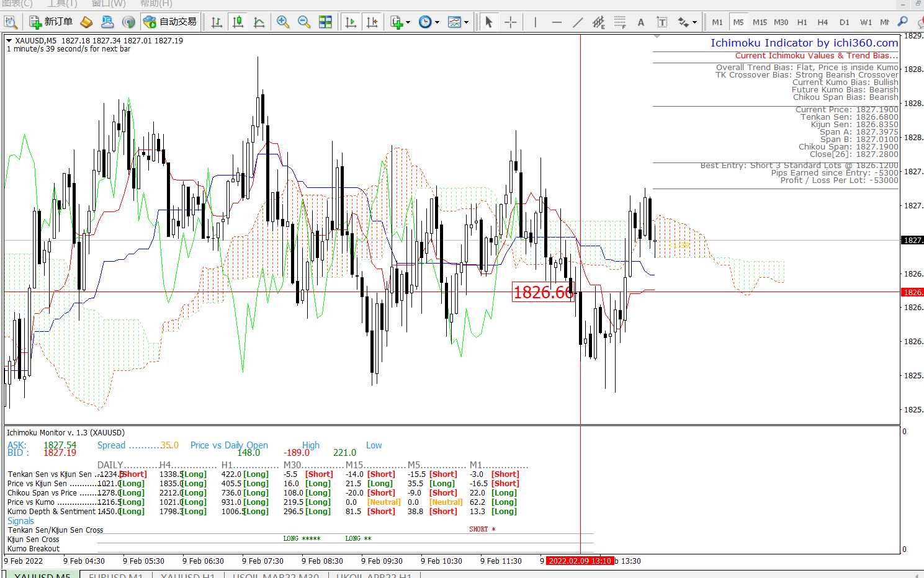Click the red 1826.66 price label
Screen dimensions: 924x578
(x=544, y=292)
